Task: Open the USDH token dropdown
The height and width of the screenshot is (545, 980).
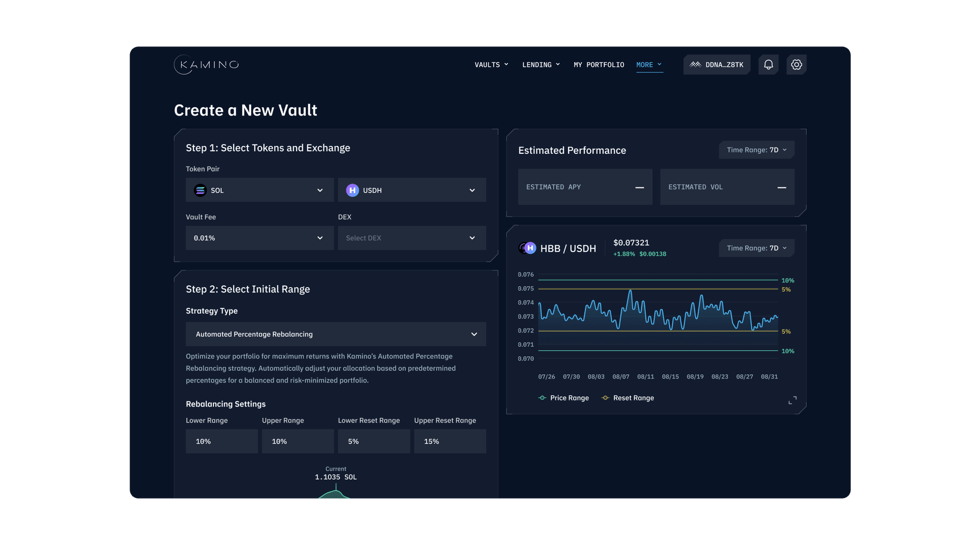Action: point(412,190)
